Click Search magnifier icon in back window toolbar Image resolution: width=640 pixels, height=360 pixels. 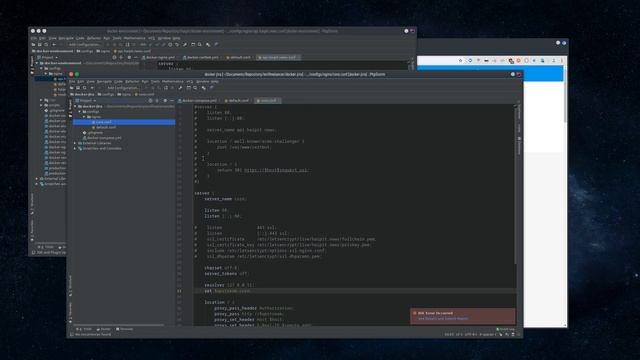coord(200,44)
